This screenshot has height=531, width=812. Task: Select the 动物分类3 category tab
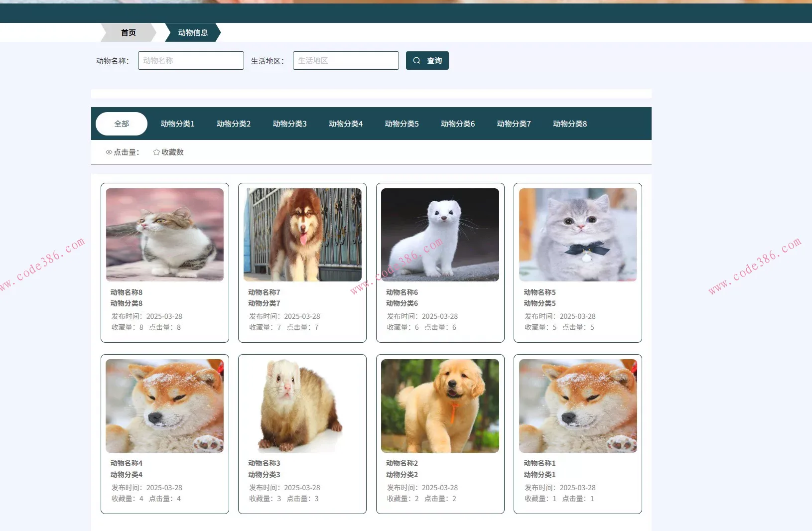pyautogui.click(x=289, y=124)
